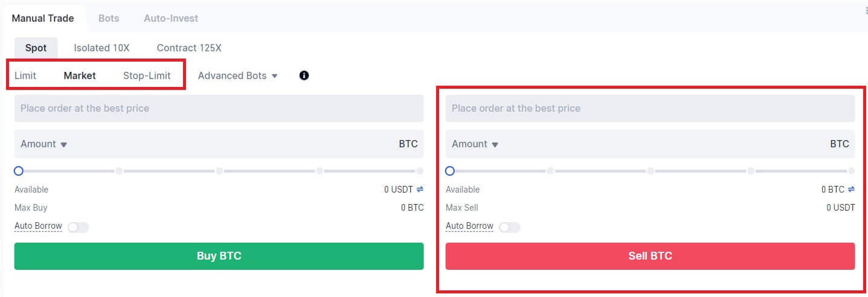Set the sell slider to the midpoint
868x297 pixels.
pyautogui.click(x=651, y=171)
